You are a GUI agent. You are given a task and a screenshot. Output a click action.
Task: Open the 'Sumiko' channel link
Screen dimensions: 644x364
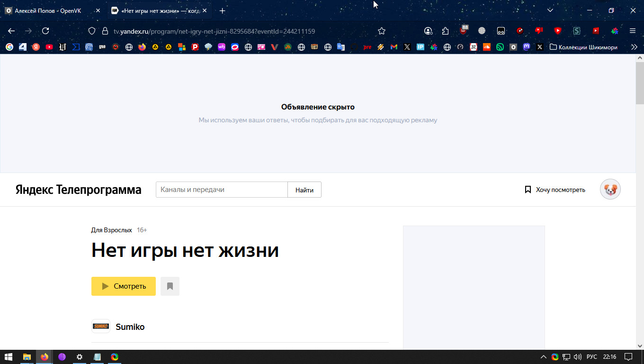click(130, 327)
